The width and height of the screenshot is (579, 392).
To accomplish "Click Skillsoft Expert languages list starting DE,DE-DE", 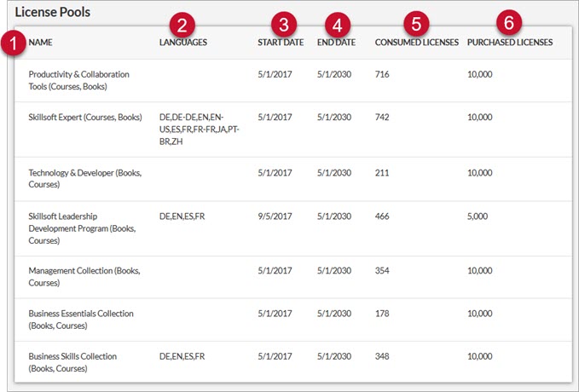I will (x=200, y=130).
